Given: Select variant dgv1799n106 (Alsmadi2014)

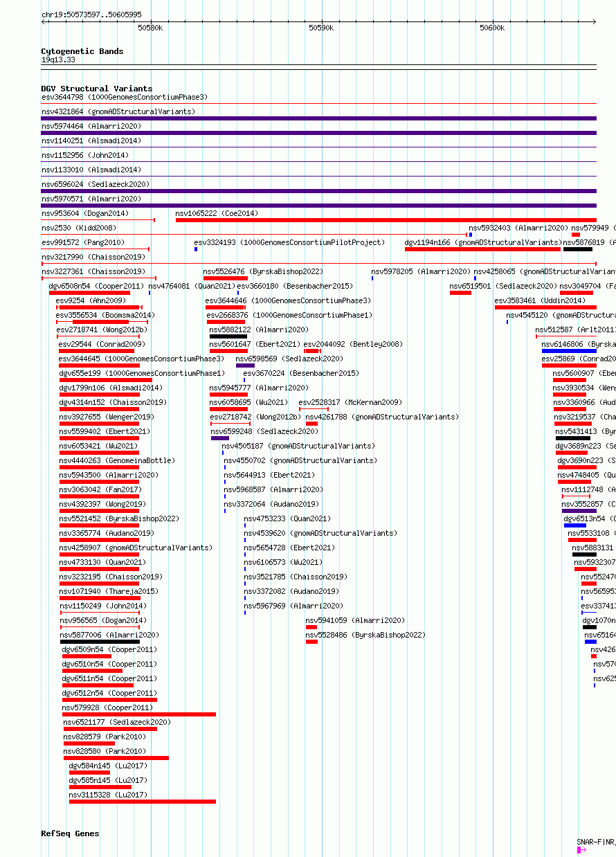Looking at the screenshot, I should pos(111,388).
